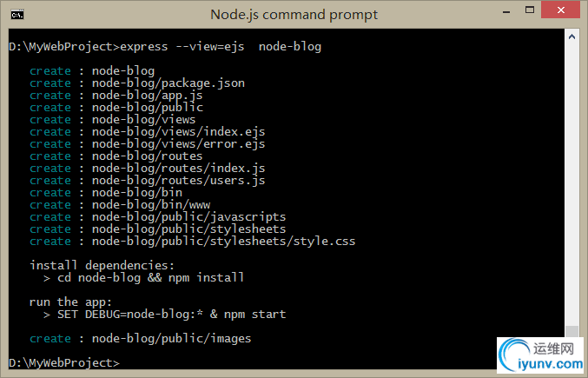
Task: Click the node-blog/bin/www line
Action: click(x=120, y=205)
